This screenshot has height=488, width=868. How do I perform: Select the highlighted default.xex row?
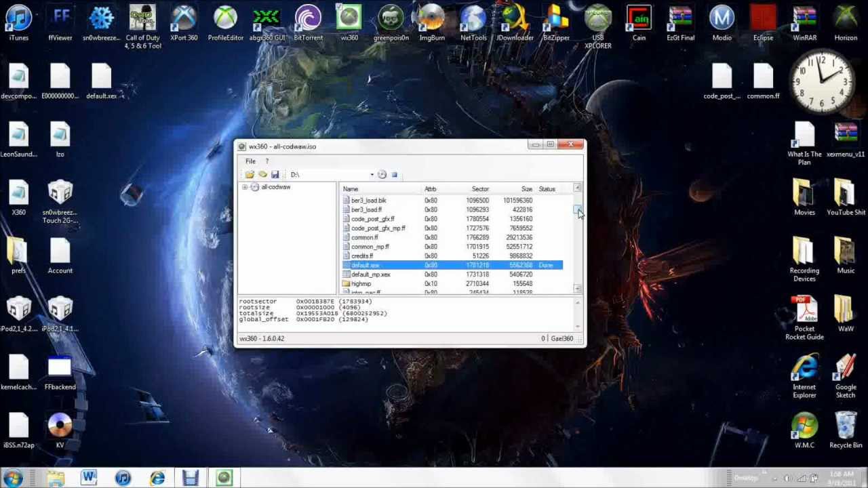452,265
